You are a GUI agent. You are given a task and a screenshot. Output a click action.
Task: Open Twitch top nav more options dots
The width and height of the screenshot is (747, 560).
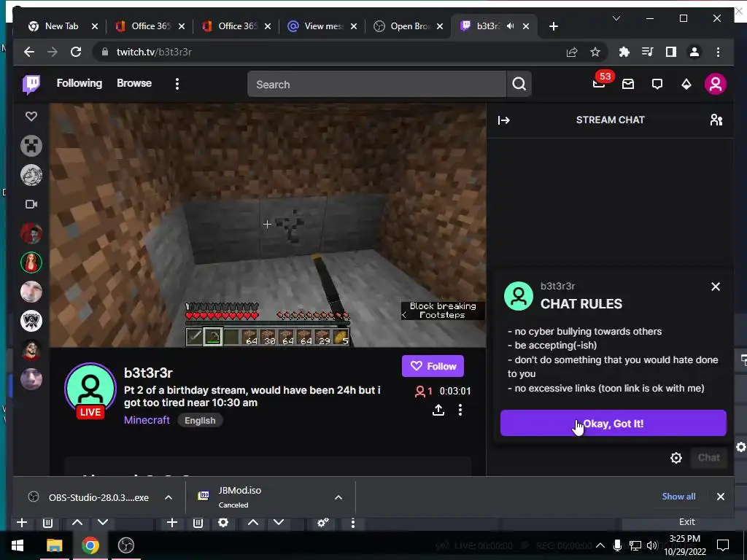coord(177,85)
